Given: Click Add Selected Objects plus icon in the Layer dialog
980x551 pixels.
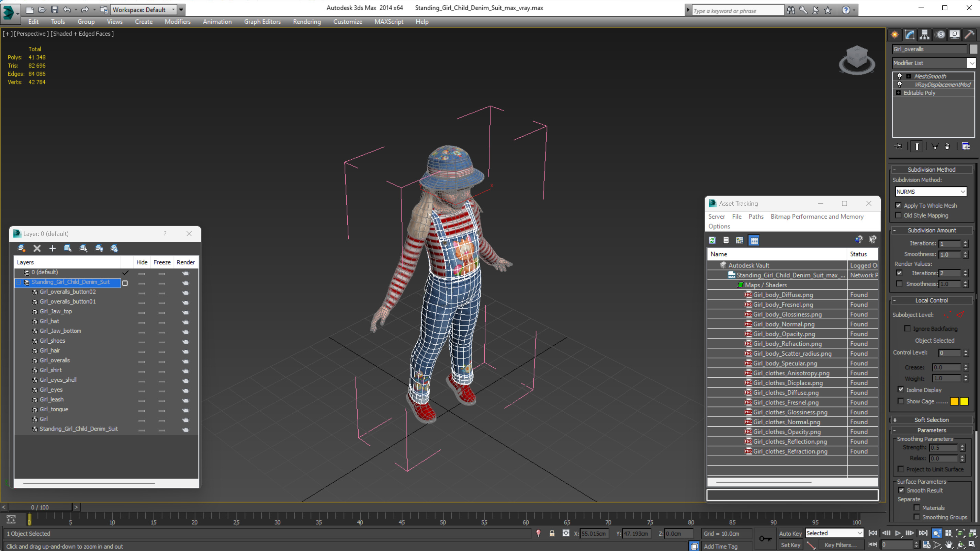Looking at the screenshot, I should 52,248.
